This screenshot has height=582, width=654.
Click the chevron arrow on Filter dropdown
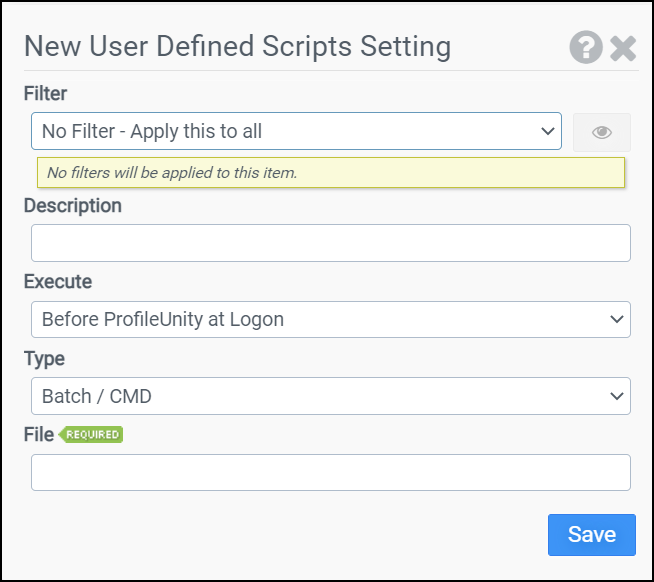click(x=548, y=131)
